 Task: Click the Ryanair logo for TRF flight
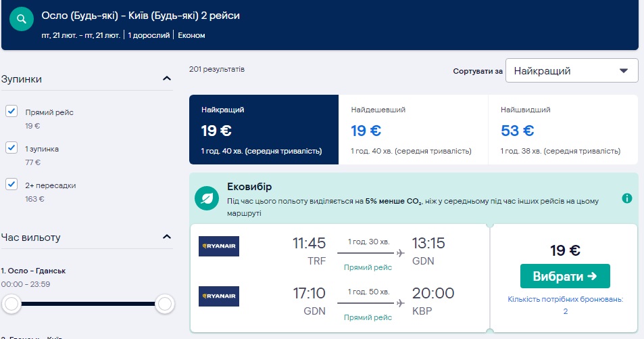point(219,246)
